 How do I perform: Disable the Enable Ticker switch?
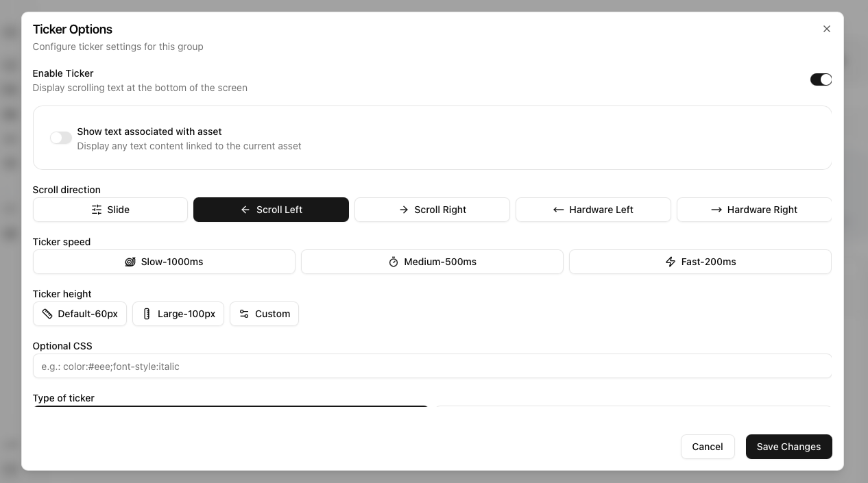coord(821,79)
